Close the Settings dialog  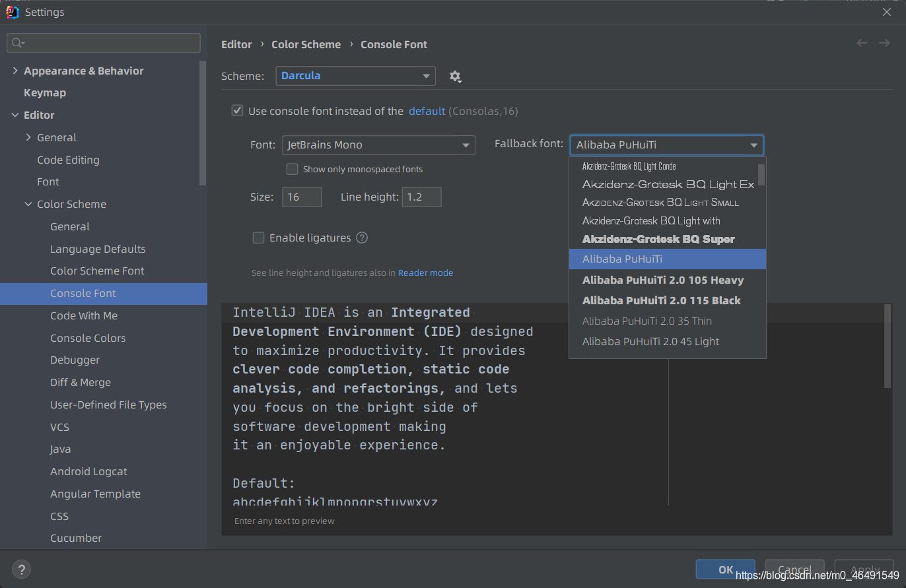coord(887,11)
